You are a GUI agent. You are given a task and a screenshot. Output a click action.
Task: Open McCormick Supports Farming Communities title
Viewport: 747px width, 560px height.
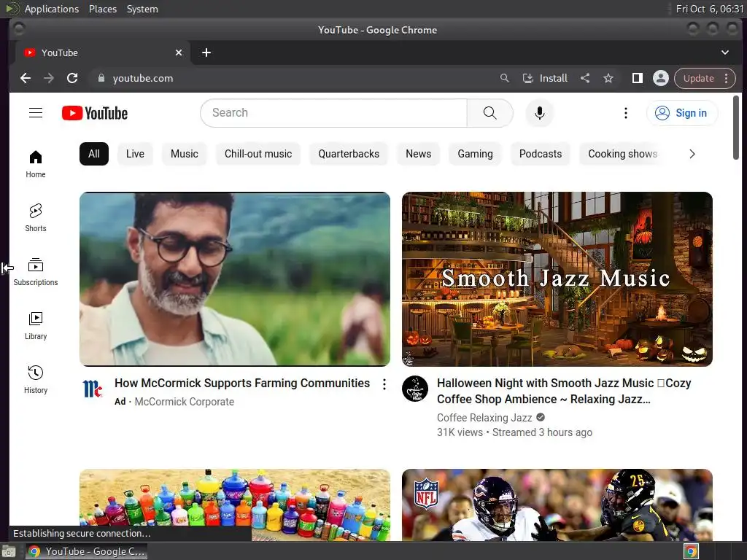click(242, 384)
